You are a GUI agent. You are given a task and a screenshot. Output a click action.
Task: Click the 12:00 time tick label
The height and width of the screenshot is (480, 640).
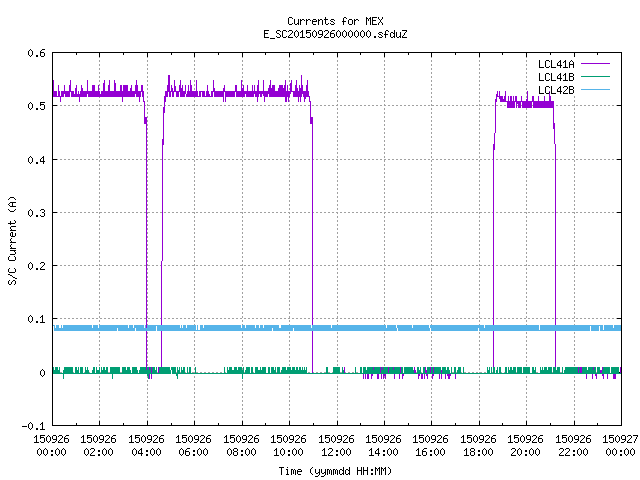click(x=336, y=452)
